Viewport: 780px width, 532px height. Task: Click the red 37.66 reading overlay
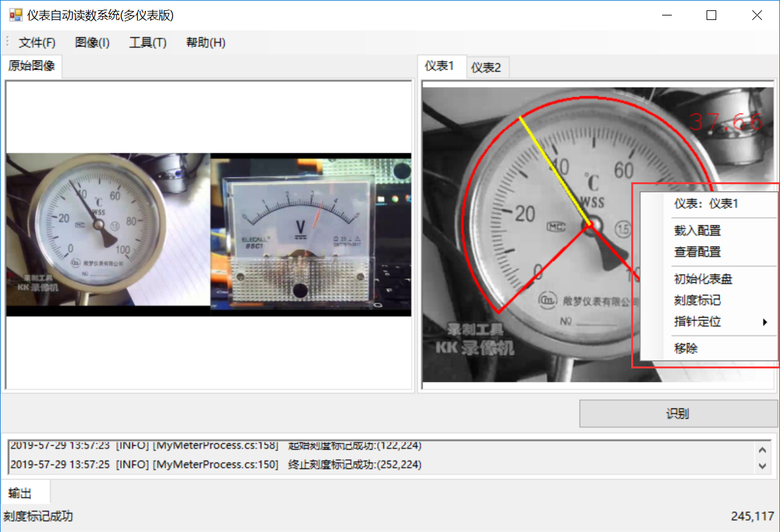727,122
